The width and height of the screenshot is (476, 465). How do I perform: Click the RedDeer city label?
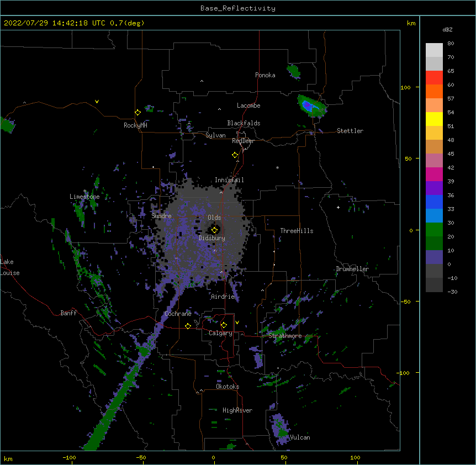coord(243,141)
